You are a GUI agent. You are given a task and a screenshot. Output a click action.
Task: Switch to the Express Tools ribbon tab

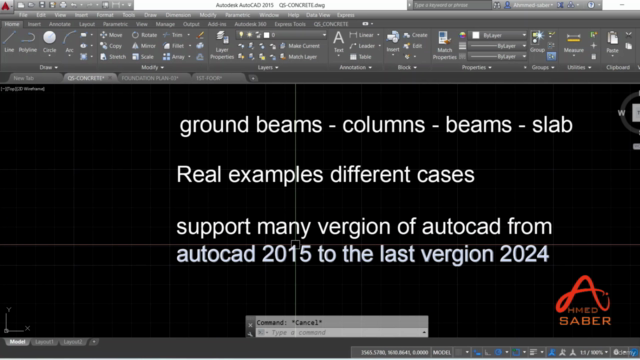[290, 24]
